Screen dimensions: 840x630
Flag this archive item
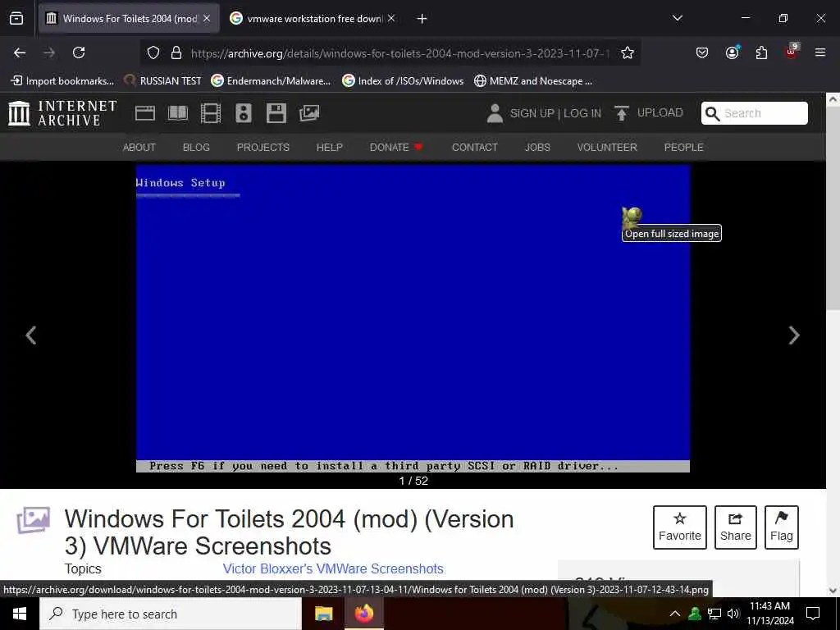pyautogui.click(x=782, y=527)
